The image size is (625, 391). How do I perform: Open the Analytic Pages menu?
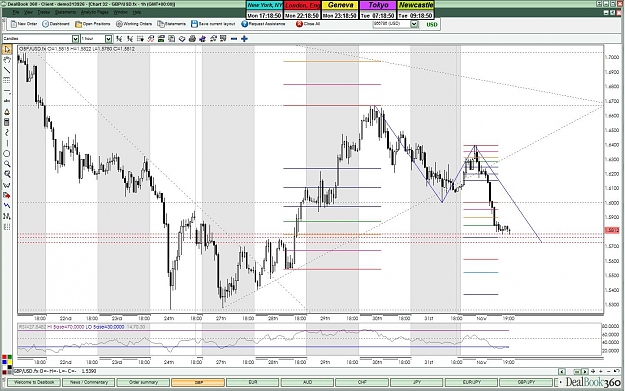tap(94, 13)
